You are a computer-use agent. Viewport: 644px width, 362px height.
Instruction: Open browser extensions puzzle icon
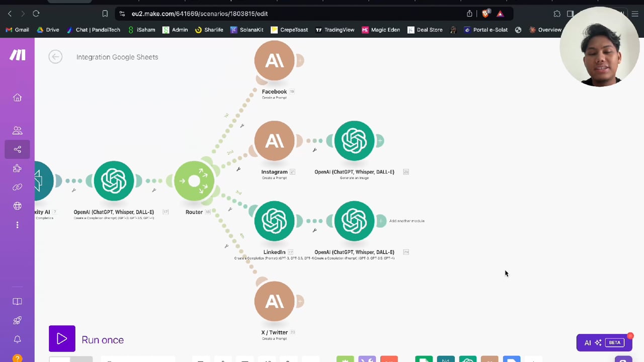[557, 14]
